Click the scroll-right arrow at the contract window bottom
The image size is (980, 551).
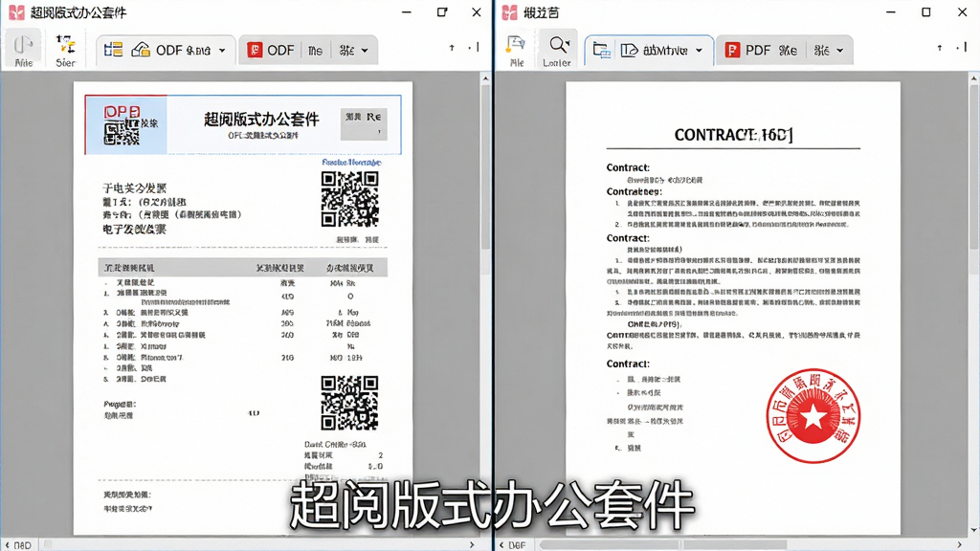(960, 544)
